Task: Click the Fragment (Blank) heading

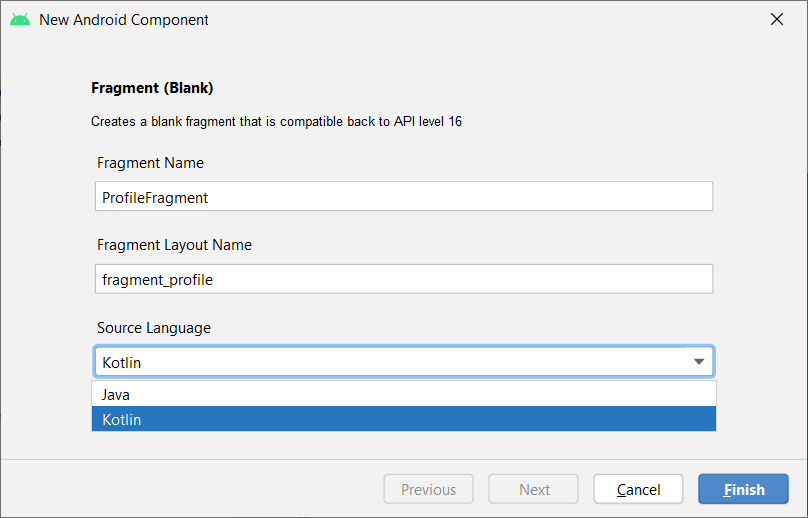Action: pyautogui.click(x=152, y=88)
